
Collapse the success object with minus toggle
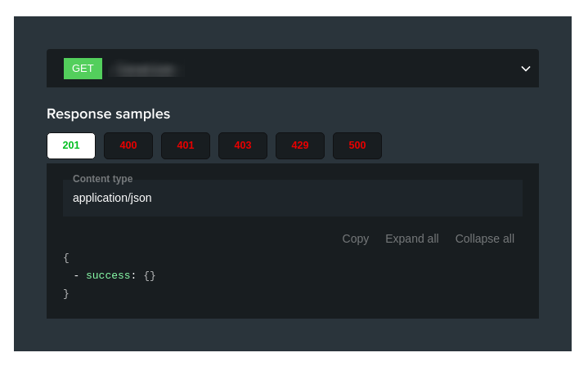pos(76,275)
